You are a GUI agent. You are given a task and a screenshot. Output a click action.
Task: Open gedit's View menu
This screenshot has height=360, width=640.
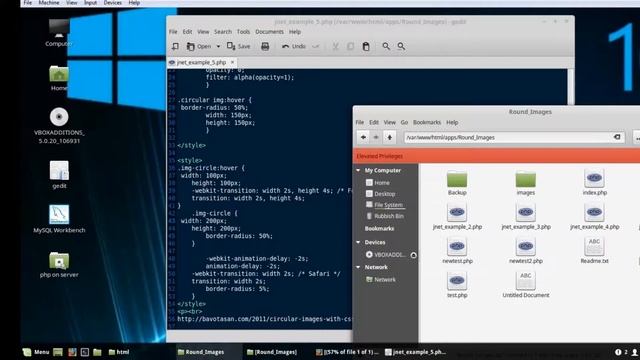[203, 31]
